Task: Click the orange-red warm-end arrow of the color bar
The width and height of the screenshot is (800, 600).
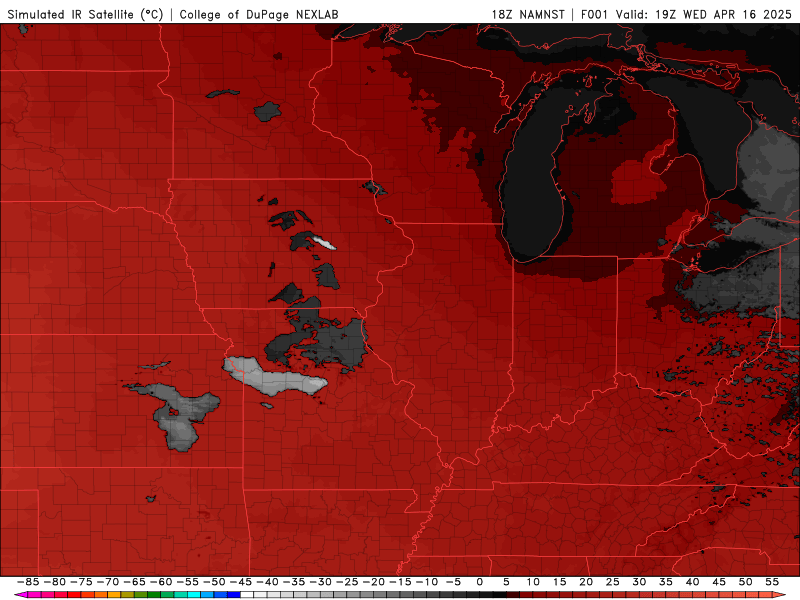Action: 780,595
